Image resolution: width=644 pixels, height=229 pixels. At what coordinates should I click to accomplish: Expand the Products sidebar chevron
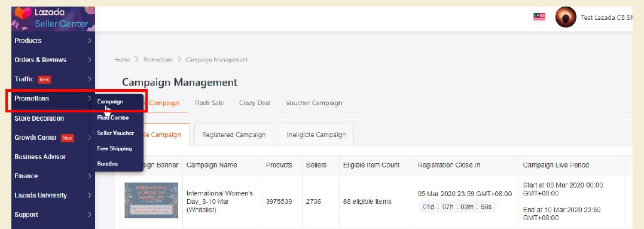click(90, 41)
